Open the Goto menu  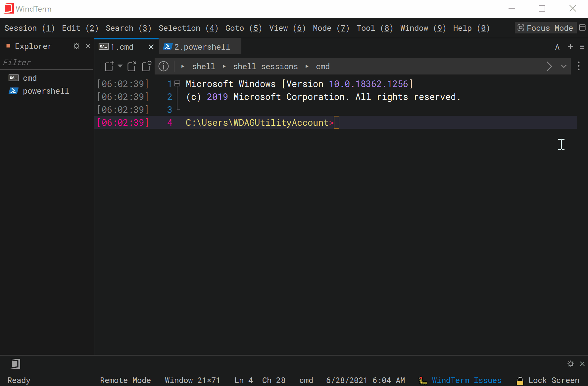(244, 28)
